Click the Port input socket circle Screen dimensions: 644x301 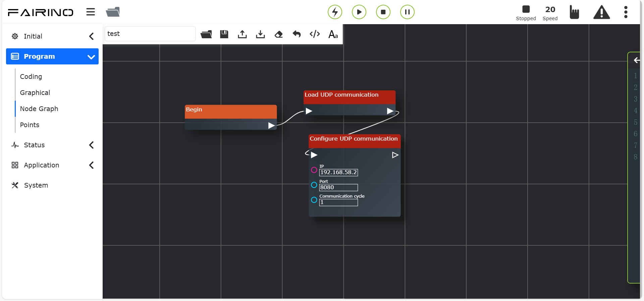tap(314, 185)
